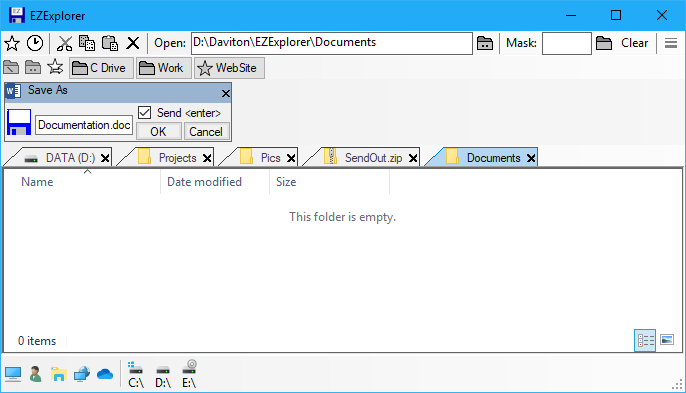Open the C Drive bookmark
This screenshot has height=393, width=686.
[x=101, y=68]
